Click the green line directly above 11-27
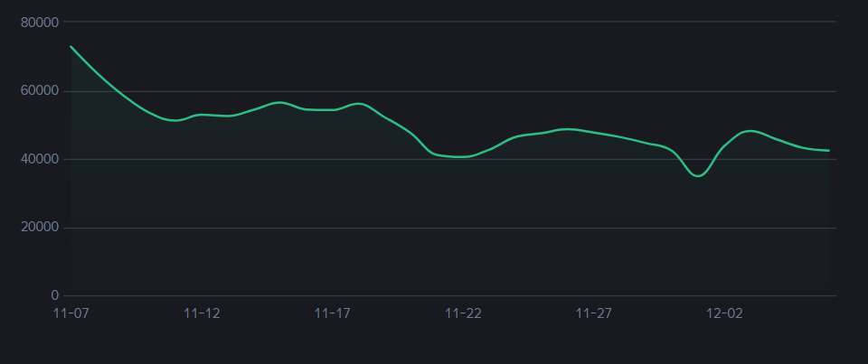Viewport: 868px width, 364px height. (x=594, y=132)
